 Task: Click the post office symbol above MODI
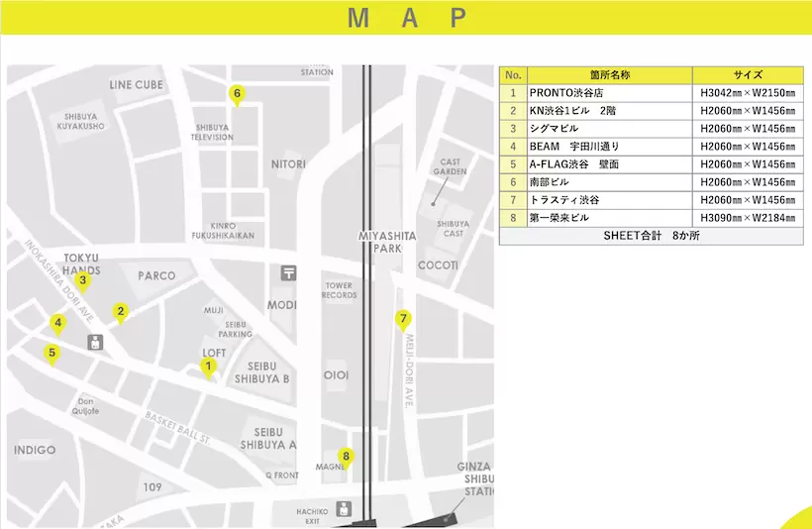click(x=288, y=272)
